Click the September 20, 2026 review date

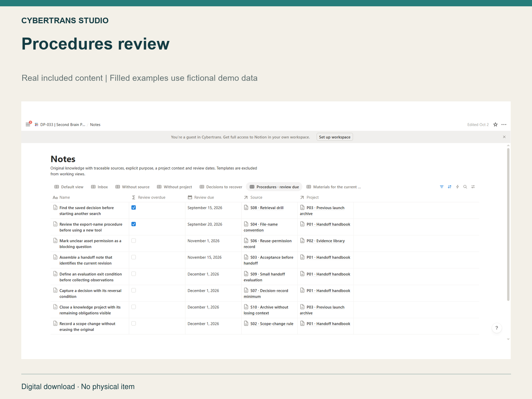click(205, 224)
